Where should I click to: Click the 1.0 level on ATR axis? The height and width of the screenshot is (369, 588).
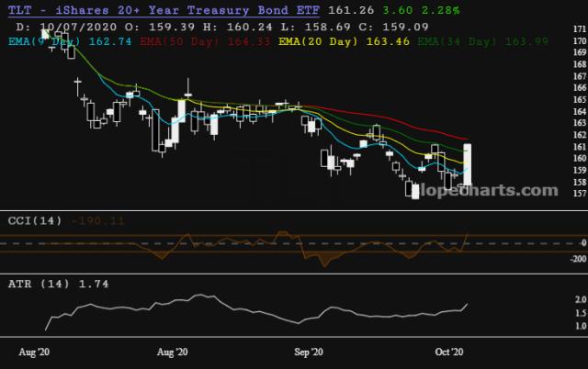[x=577, y=326]
